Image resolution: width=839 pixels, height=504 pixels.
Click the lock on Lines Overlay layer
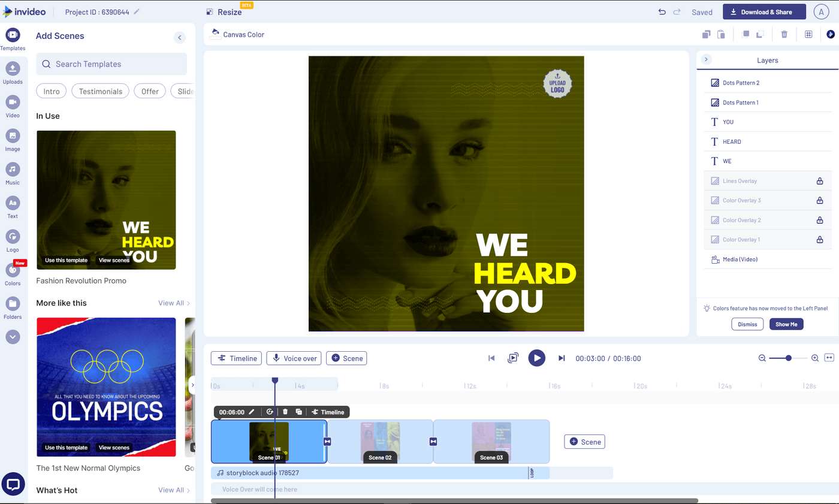click(x=819, y=180)
